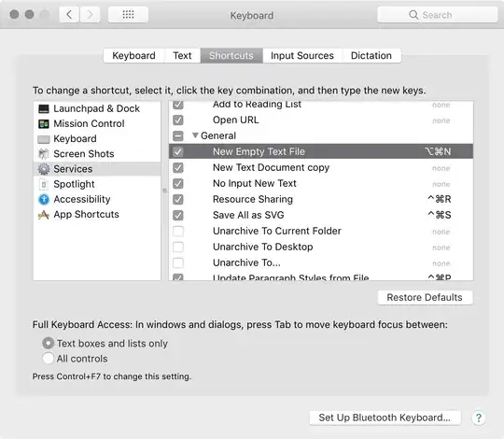Toggle the General group mixed-state checkbox

click(178, 135)
